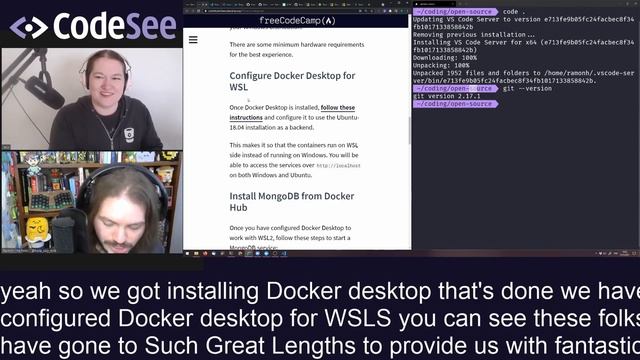Viewport: 640px width, 360px height.
Task: Click the 'Unpacking: 100%' terminal line
Action: 441,65
